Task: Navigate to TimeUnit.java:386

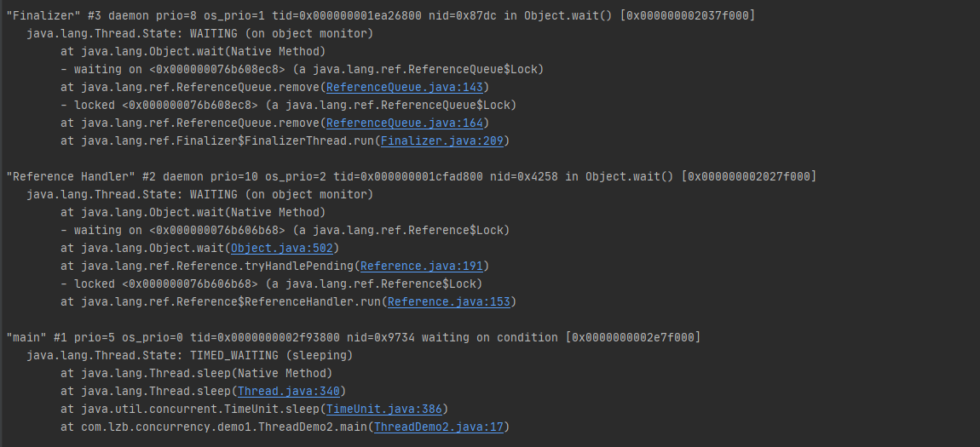Action: [x=383, y=410]
